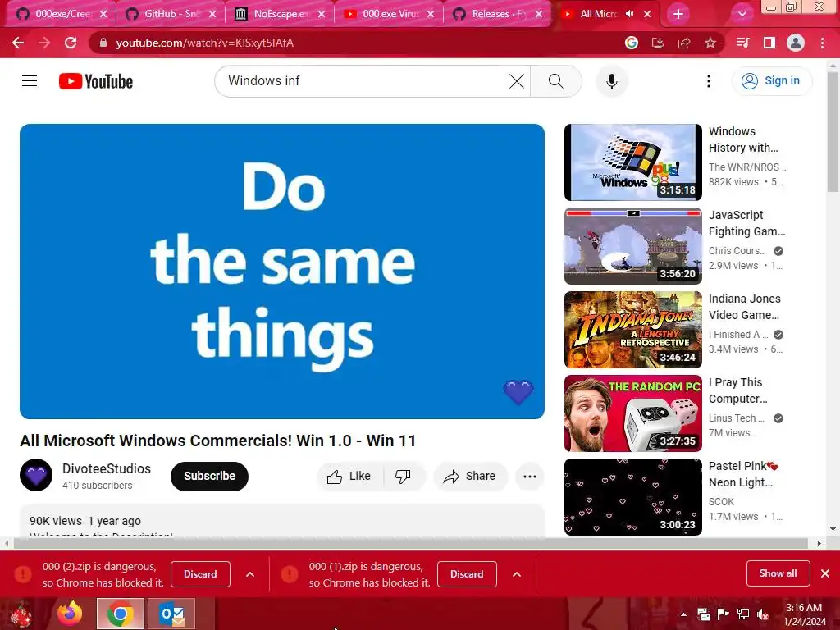Image resolution: width=840 pixels, height=630 pixels.
Task: Switch to the NoEscape.exe tab
Action: pyautogui.click(x=281, y=14)
